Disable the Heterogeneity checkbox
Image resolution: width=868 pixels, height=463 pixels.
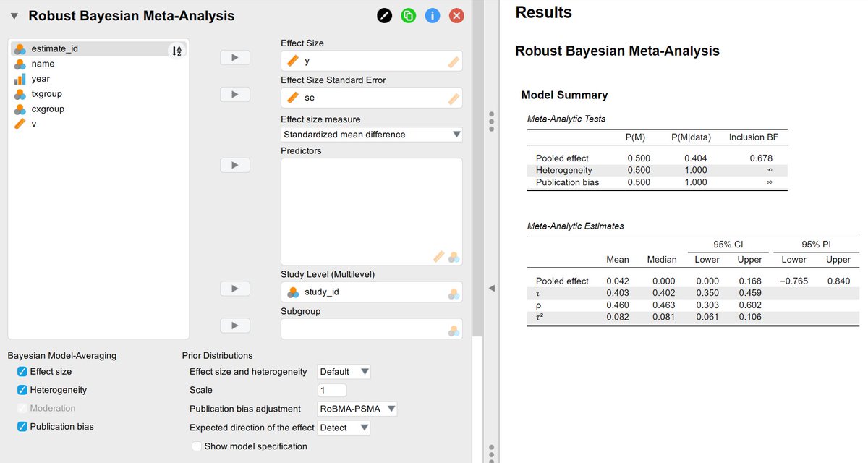(20, 390)
